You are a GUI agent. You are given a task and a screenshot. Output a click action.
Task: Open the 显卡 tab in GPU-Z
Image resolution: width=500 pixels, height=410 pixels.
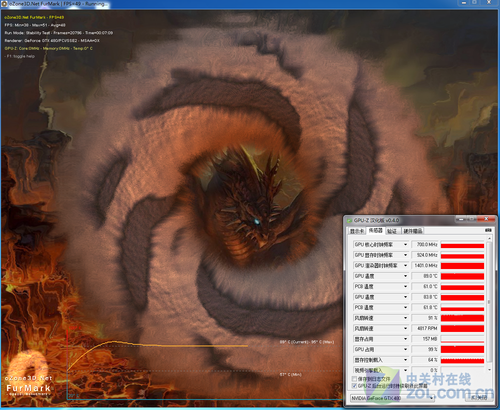point(357,231)
